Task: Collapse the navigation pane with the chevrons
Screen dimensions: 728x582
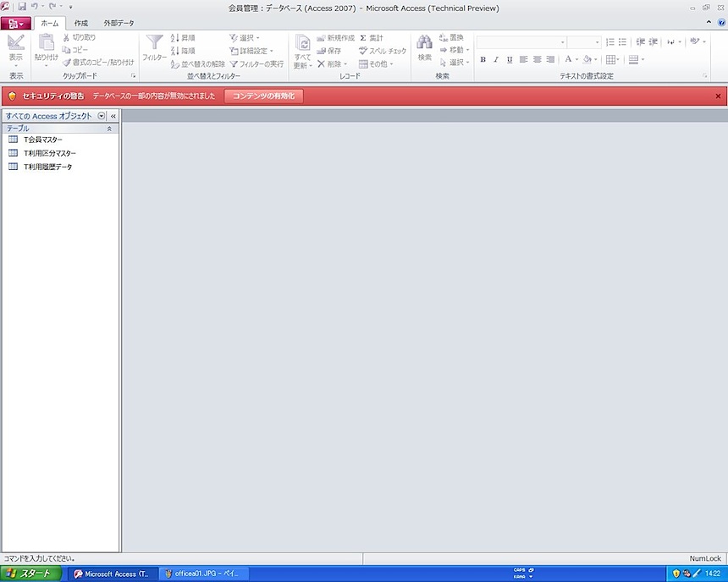Action: pyautogui.click(x=113, y=116)
